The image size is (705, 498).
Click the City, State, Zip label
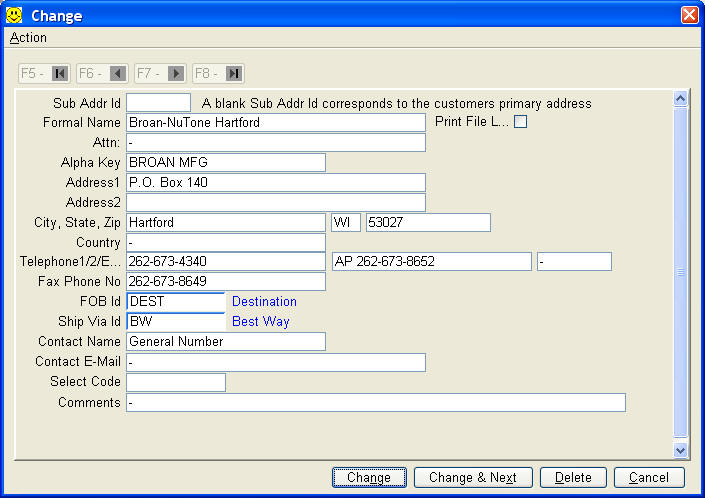pyautogui.click(x=77, y=223)
